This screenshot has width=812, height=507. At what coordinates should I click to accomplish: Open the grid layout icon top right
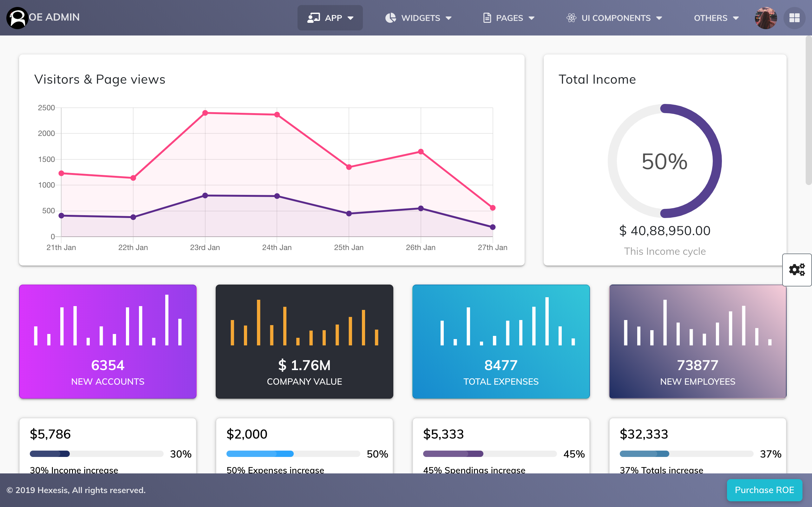[795, 17]
